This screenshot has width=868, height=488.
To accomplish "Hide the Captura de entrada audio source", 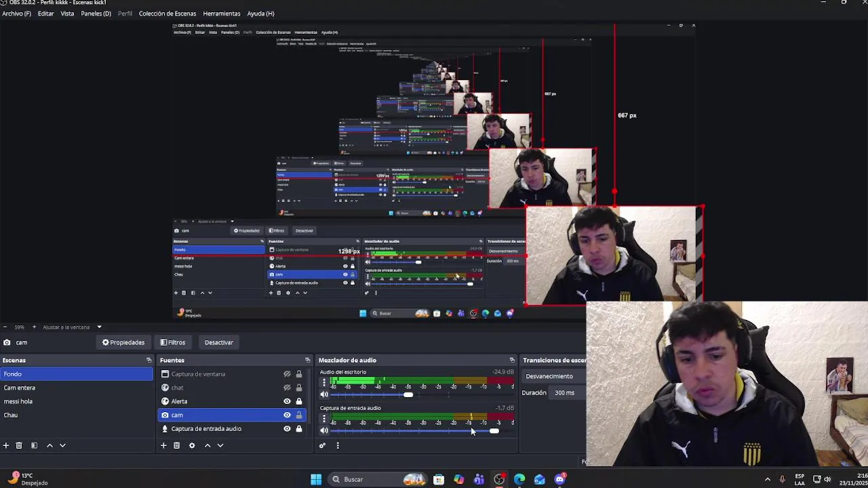I will (287, 428).
